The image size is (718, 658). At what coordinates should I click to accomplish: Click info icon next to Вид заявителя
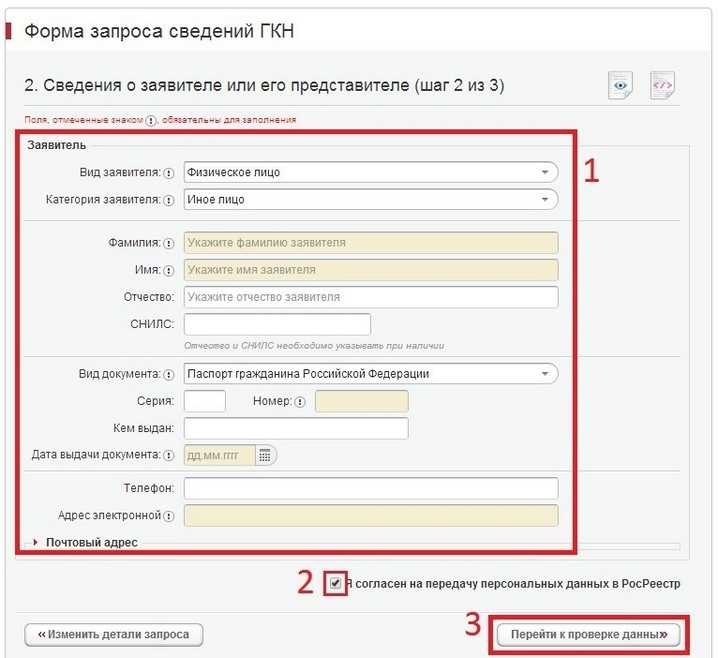click(168, 173)
